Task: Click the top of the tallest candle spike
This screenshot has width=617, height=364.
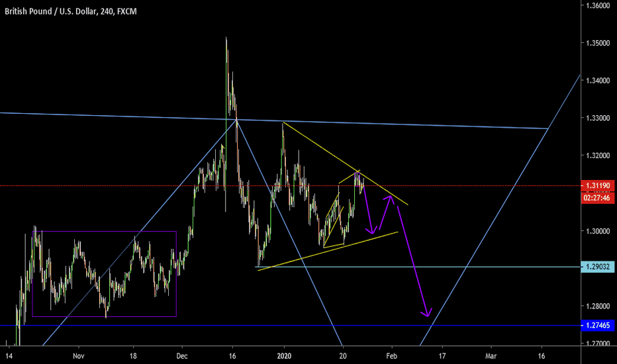Action: coord(226,38)
